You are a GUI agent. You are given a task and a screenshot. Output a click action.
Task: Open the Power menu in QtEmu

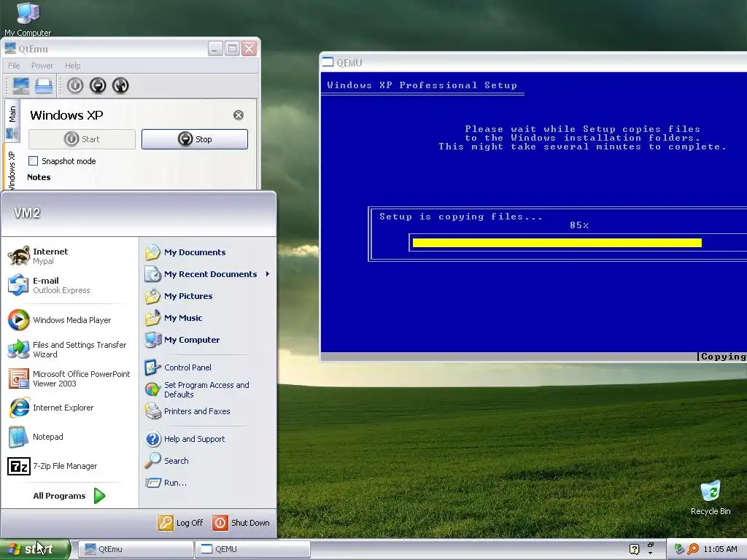(42, 66)
